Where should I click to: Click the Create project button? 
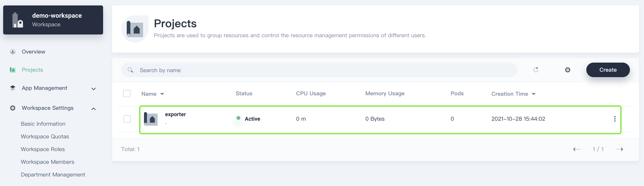coord(607,70)
